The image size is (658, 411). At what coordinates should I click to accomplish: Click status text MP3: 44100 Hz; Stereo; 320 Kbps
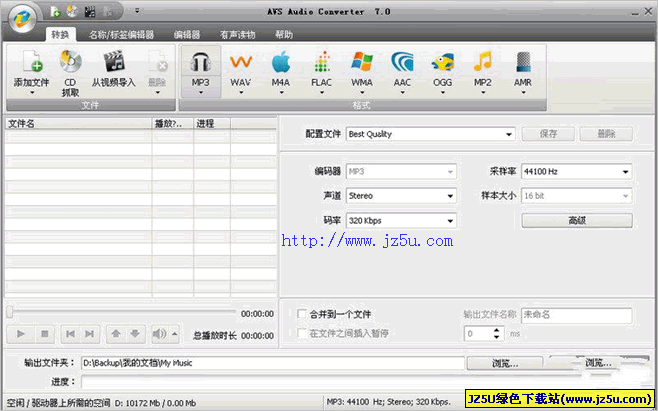coord(388,402)
